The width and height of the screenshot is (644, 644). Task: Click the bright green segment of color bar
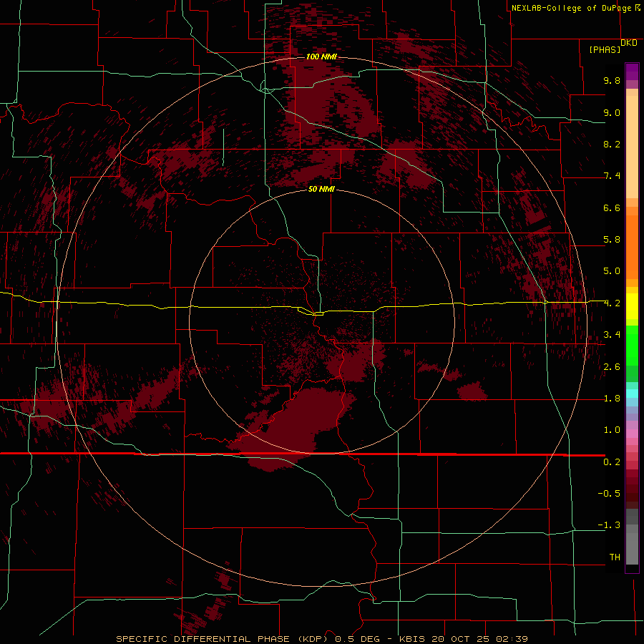pos(632,345)
